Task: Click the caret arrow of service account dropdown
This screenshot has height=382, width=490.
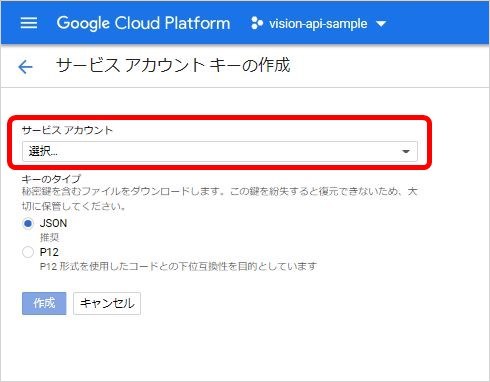Action: pyautogui.click(x=406, y=152)
